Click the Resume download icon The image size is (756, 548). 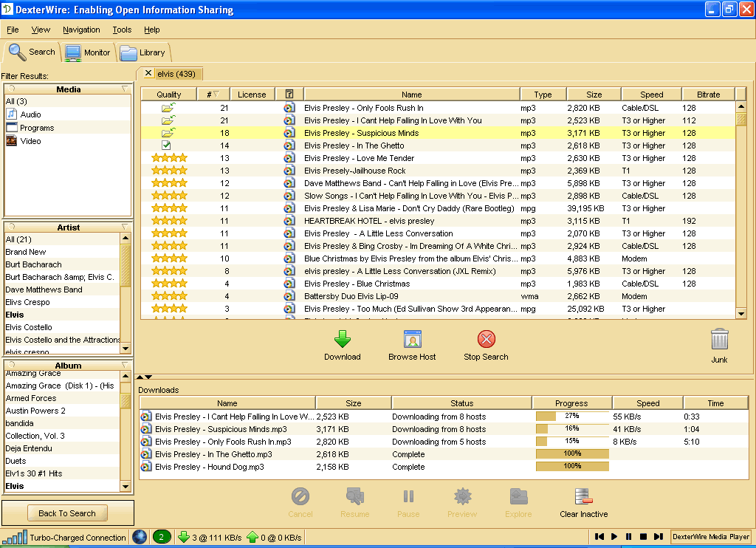[x=355, y=496]
